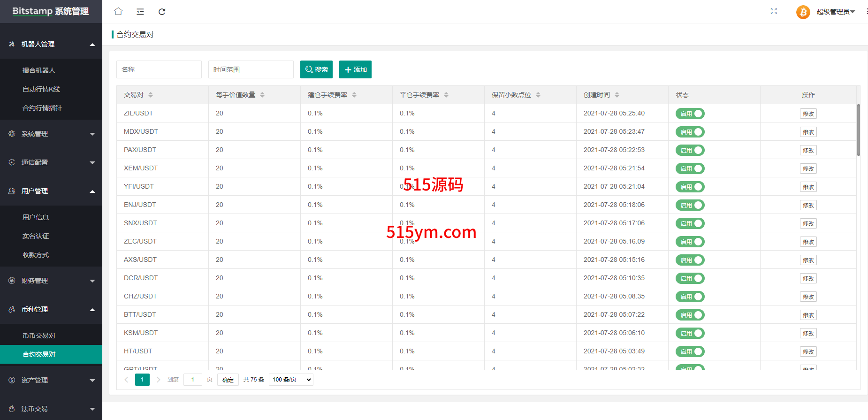Sort by 创建时间 column sort arrows
This screenshot has height=420, width=868.
point(617,95)
